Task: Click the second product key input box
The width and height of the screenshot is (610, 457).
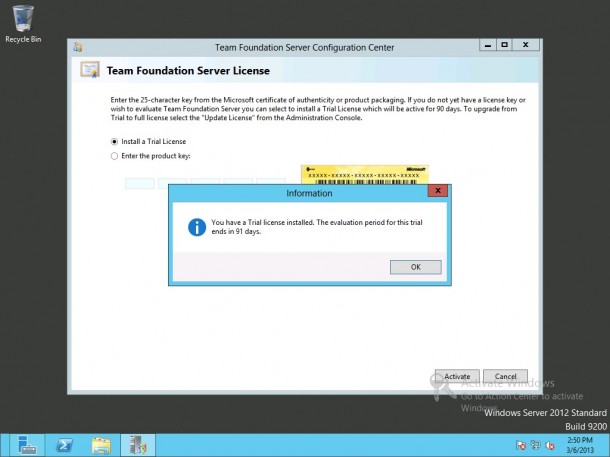Action: [x=173, y=183]
